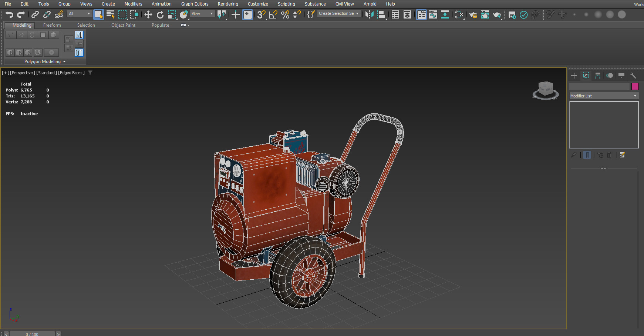Click the ribbon minimize options dropdown arrow
The width and height of the screenshot is (644, 336).
tap(189, 25)
